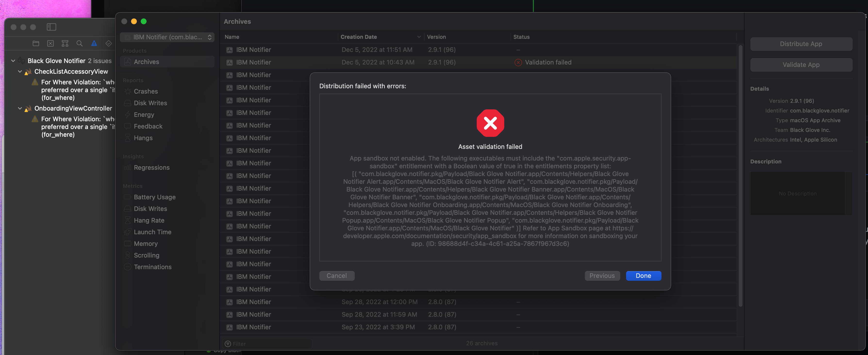Click the Battery Usage metrics icon

[127, 197]
